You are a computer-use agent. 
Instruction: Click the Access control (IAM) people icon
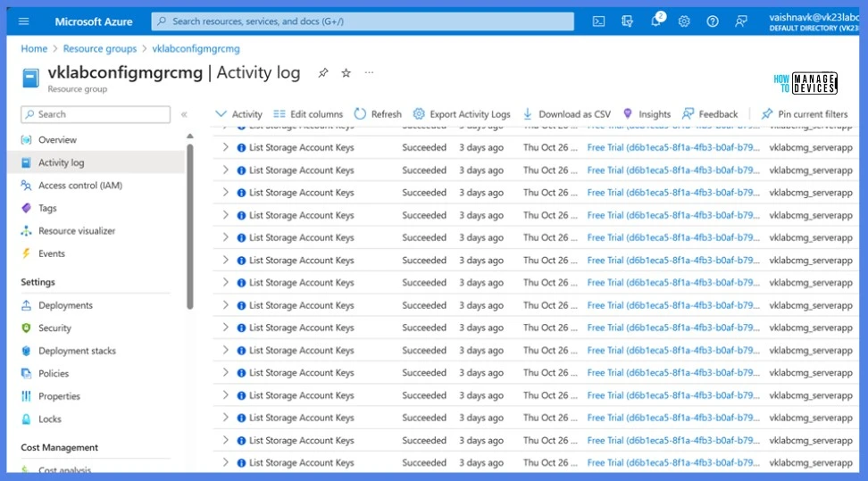pyautogui.click(x=26, y=186)
